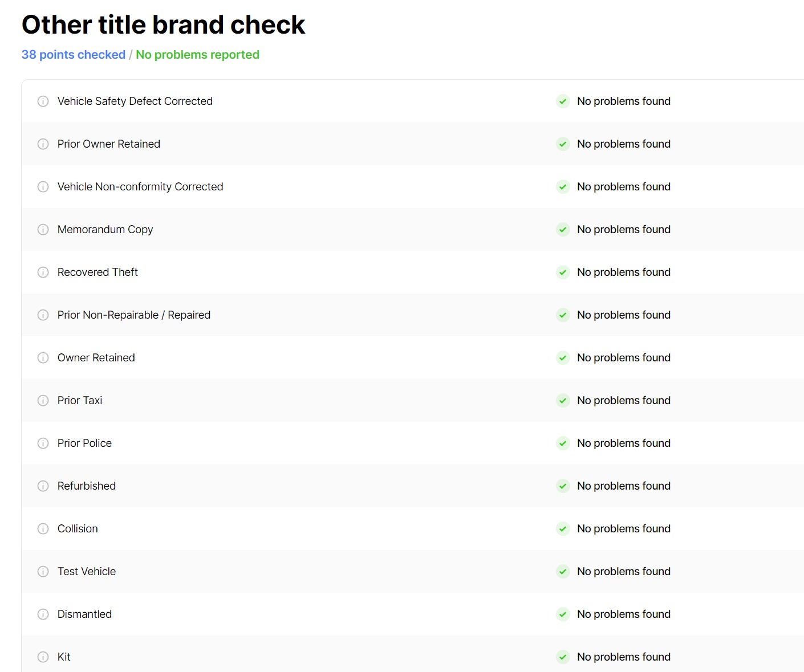Select green checkmark in Prior Non-Repairable row
The width and height of the screenshot is (804, 672).
[563, 315]
